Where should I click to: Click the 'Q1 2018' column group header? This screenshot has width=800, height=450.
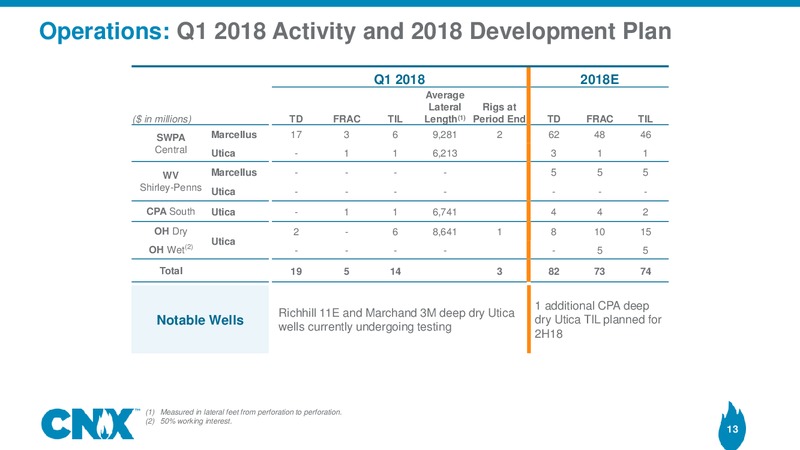tap(399, 79)
